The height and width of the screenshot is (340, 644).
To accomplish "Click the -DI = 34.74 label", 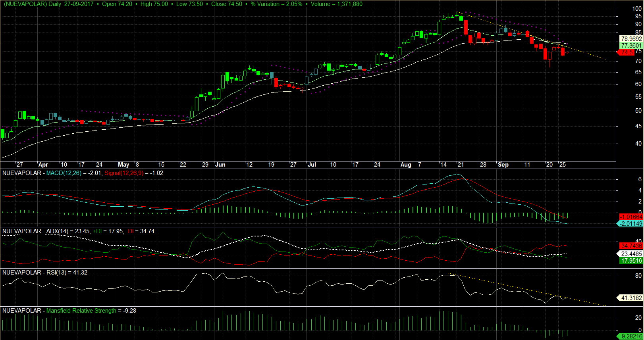I will click(140, 231).
